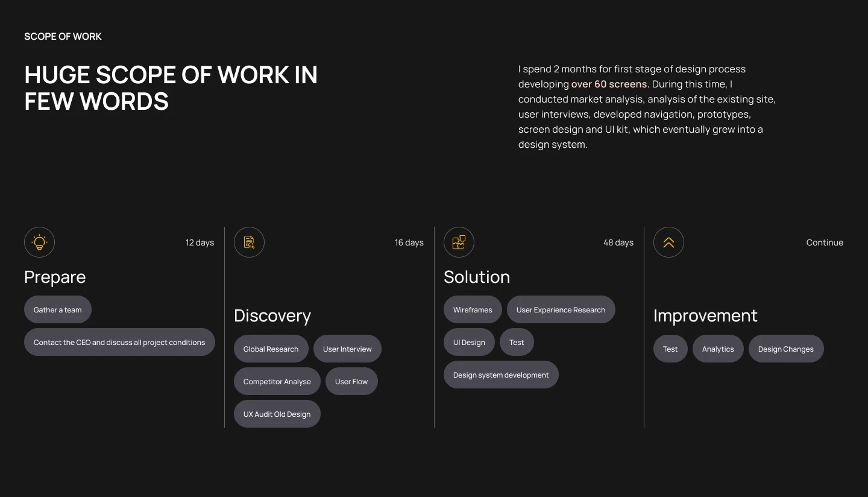868x497 pixels.
Task: Choose the User Flow tag
Action: tap(351, 381)
